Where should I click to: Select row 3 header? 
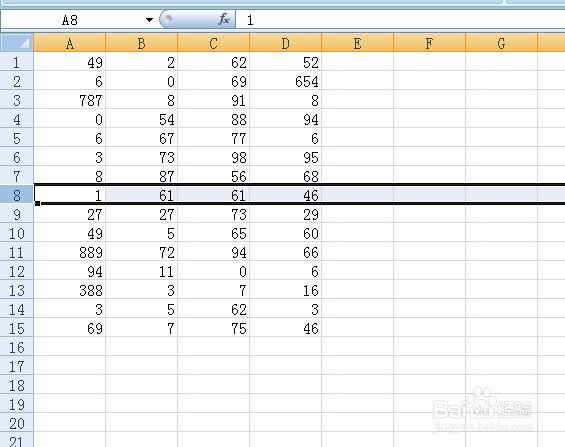coord(17,100)
